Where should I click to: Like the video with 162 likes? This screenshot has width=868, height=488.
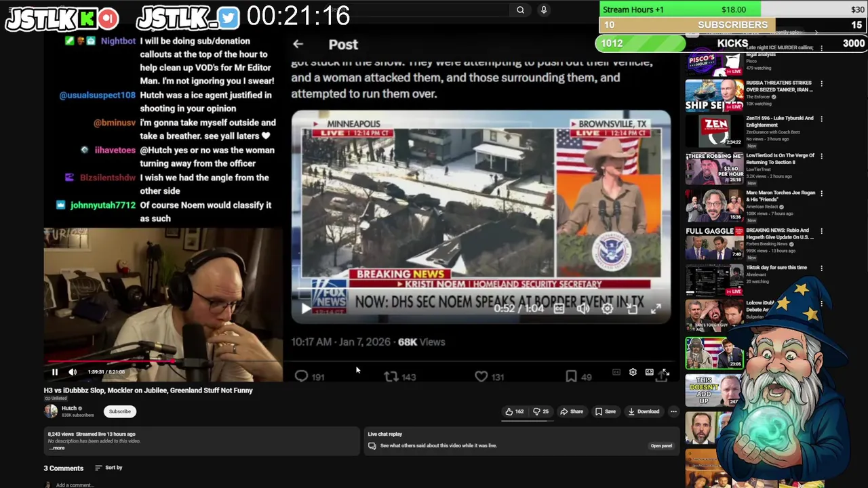coord(514,411)
